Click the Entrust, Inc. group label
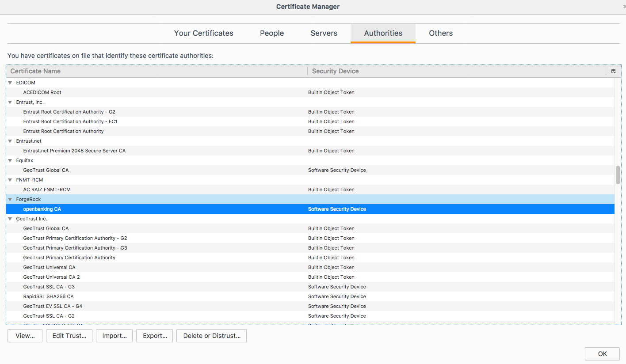Image resolution: width=626 pixels, height=364 pixels. [30, 102]
